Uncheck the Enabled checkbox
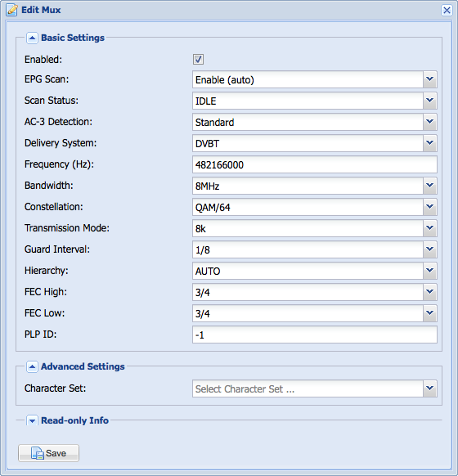This screenshot has height=476, width=458. tap(198, 59)
